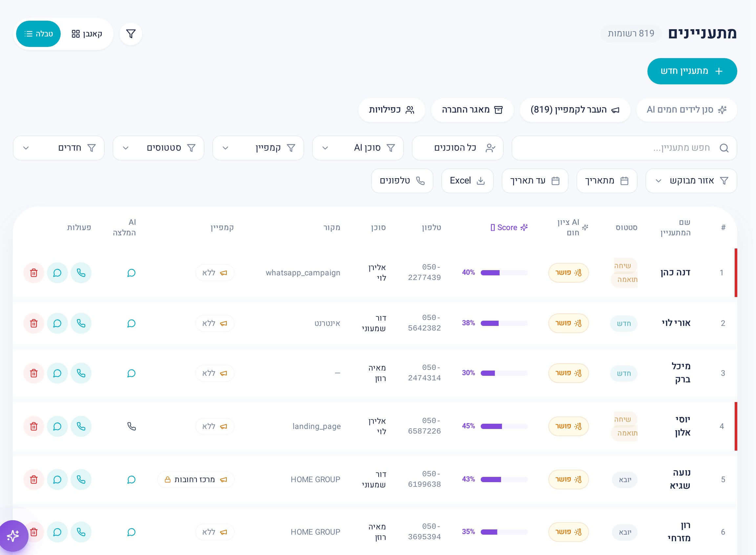
Task: Open the מאגר החברה company pool
Action: pos(472,110)
